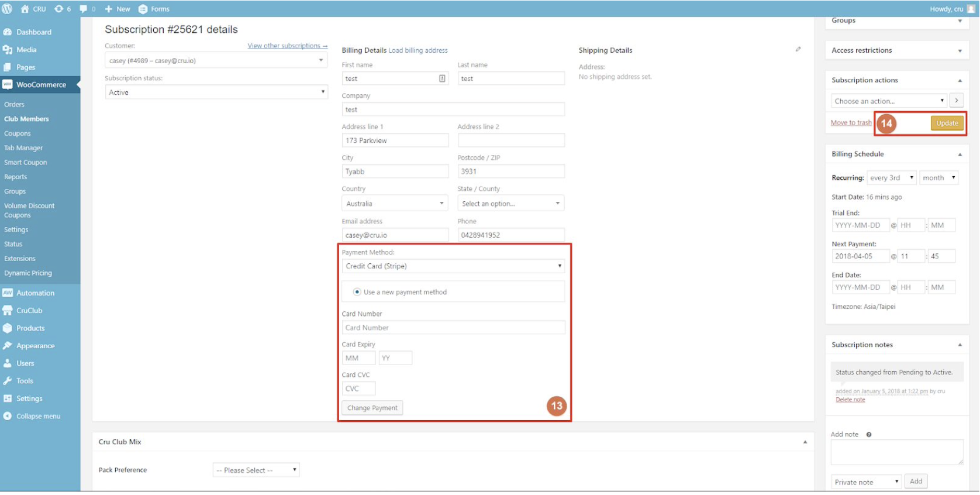The height and width of the screenshot is (495, 980).
Task: Click the plus New icon
Action: [x=108, y=9]
